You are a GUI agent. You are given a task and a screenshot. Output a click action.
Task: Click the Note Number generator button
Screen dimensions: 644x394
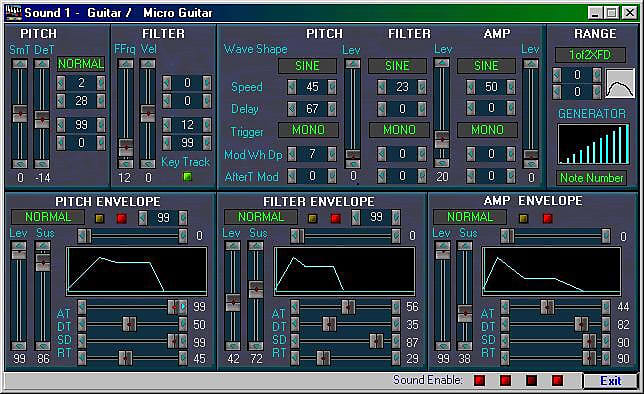point(591,178)
